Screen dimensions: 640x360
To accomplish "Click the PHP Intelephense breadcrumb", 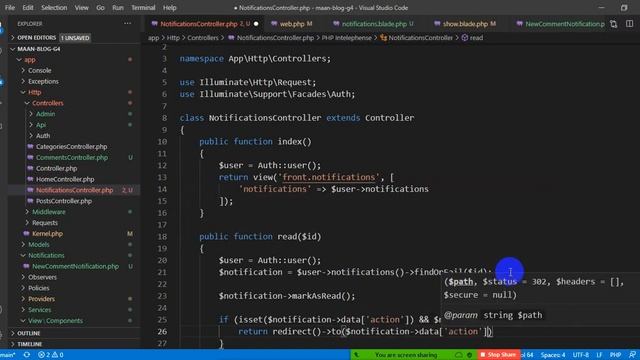I will [x=347, y=38].
